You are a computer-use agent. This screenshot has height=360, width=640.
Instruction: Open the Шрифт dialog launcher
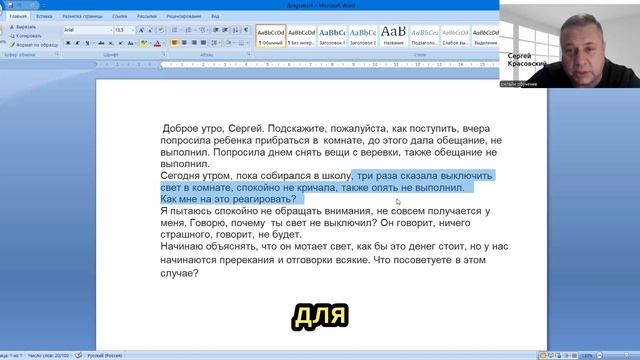[164, 54]
